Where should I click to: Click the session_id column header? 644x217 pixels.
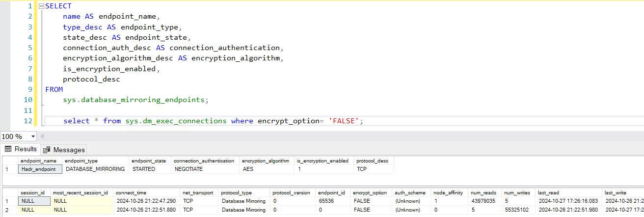34,193
